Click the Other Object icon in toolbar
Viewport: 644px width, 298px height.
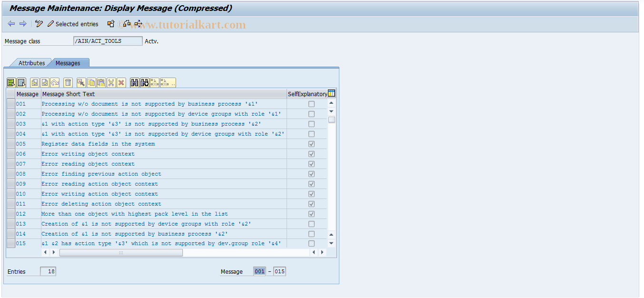click(111, 24)
